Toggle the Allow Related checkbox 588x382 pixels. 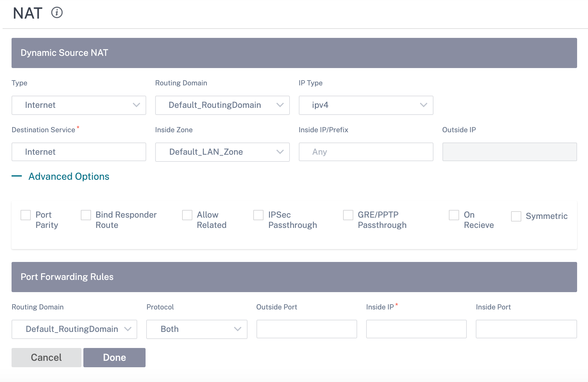pos(187,215)
